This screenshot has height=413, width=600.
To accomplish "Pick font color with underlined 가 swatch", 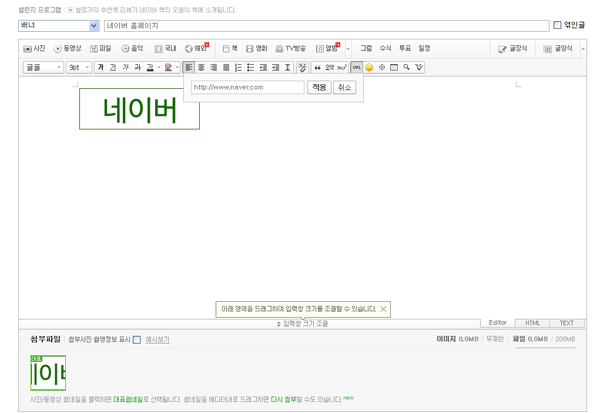I will pyautogui.click(x=150, y=67).
